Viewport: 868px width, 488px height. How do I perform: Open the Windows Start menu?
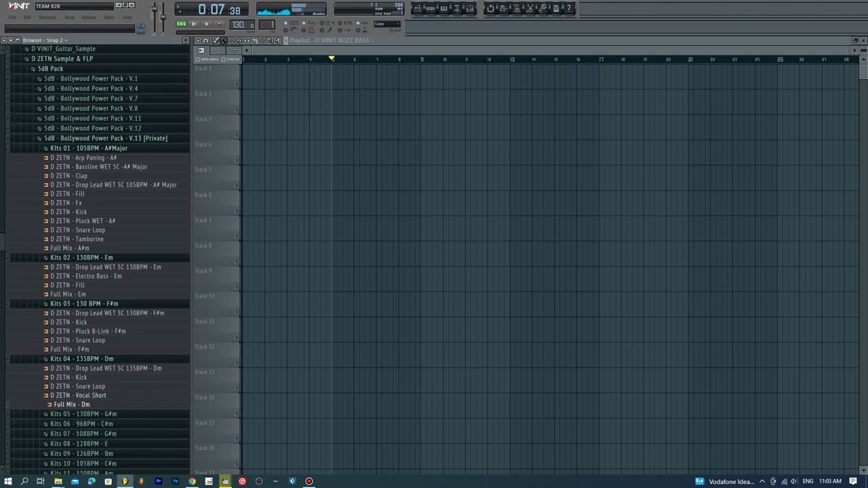pos(8,481)
